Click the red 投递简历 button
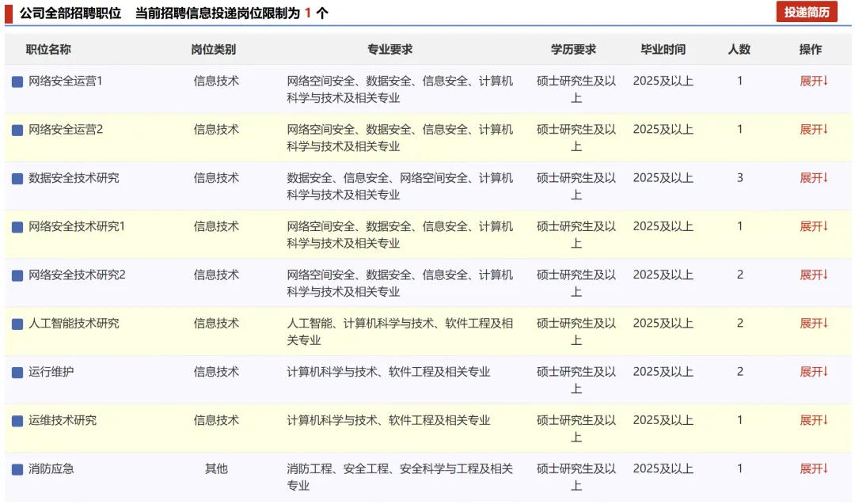This screenshot has width=855, height=504. click(x=807, y=12)
